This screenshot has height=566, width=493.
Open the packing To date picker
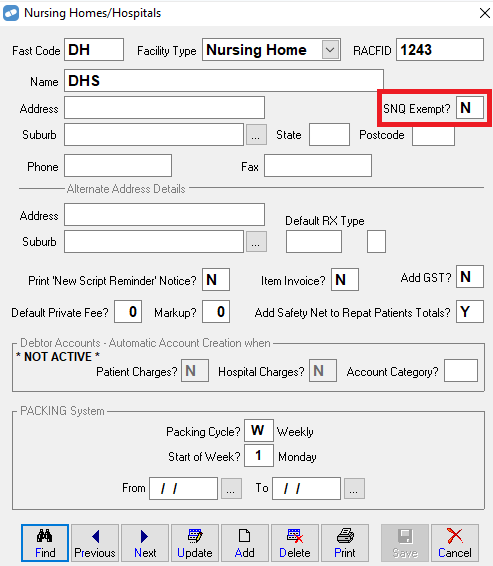pos(354,488)
